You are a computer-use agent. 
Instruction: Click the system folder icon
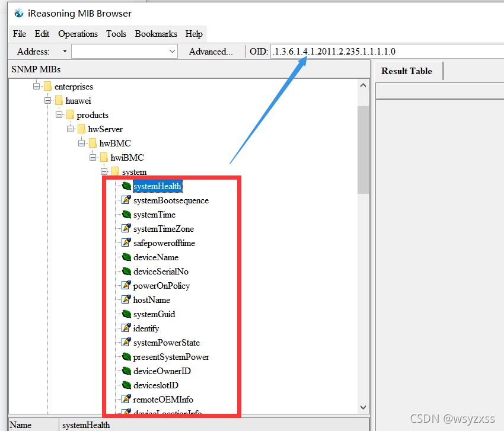pos(115,171)
